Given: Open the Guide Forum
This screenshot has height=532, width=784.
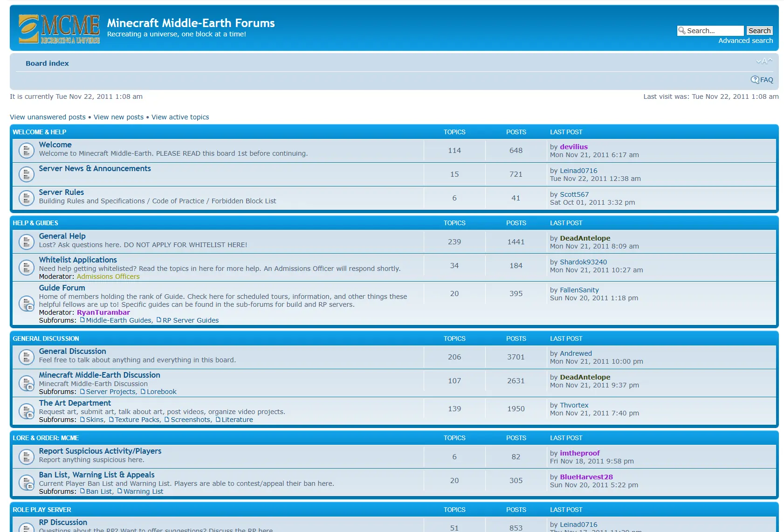Looking at the screenshot, I should coord(62,288).
